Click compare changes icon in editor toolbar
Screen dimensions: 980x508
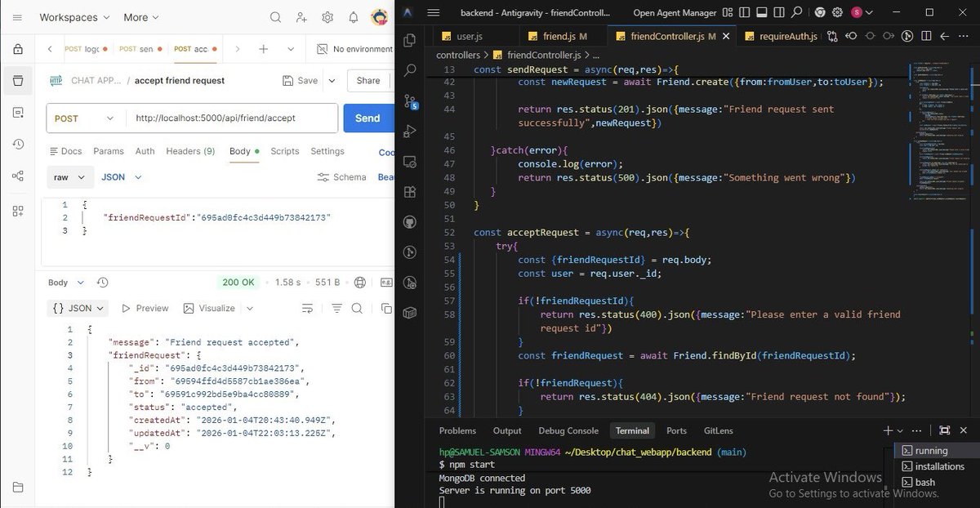click(x=832, y=36)
